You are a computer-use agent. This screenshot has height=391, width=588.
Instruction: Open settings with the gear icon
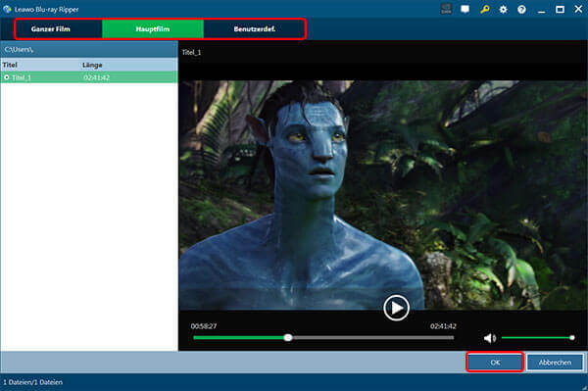point(504,10)
